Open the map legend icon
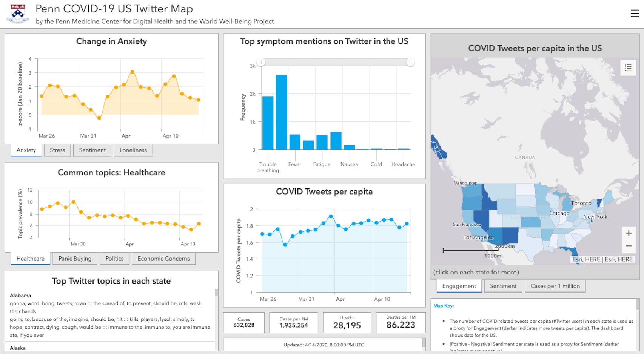 [x=629, y=68]
